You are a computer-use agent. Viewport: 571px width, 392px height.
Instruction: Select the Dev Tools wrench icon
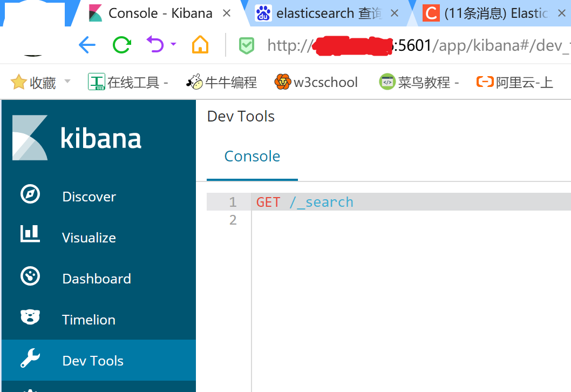click(30, 359)
